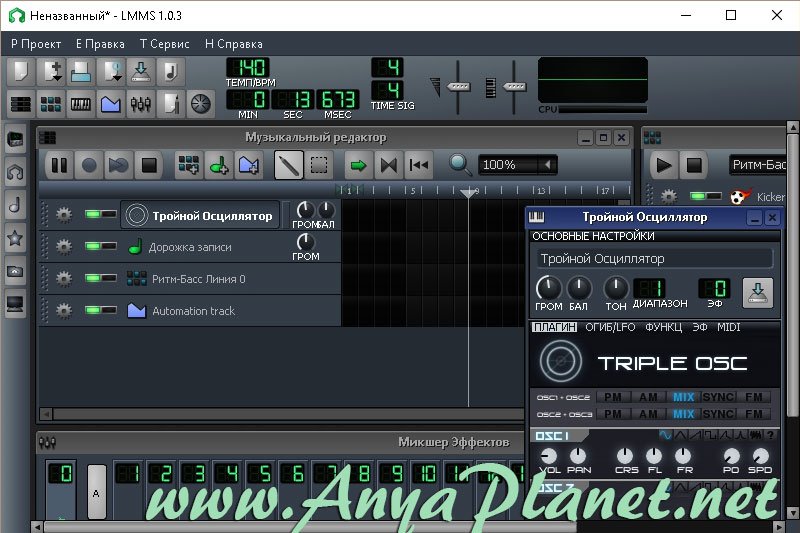Toggle return-to-start after stop button
Image resolution: width=800 pixels, height=533 pixels.
pyautogui.click(x=419, y=165)
